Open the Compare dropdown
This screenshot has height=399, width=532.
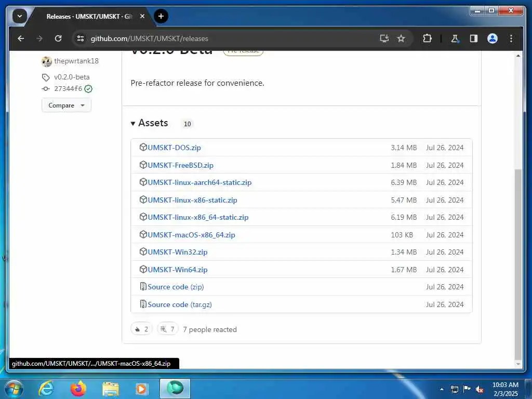point(66,105)
